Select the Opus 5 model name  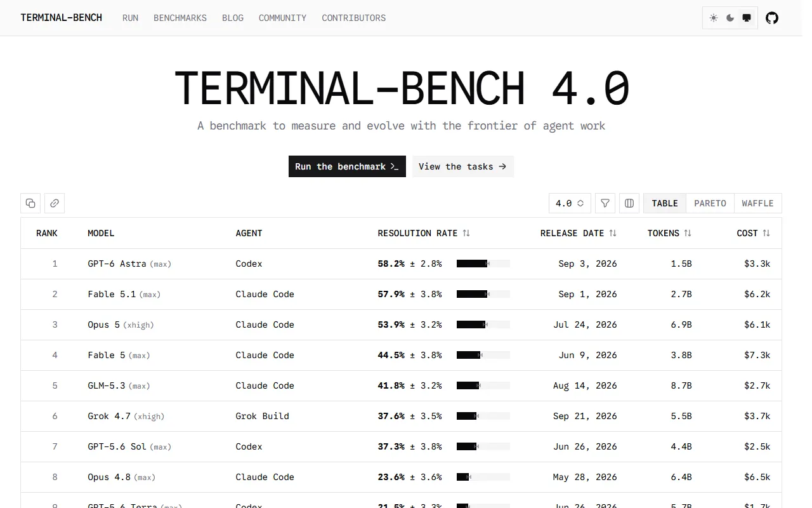tap(103, 324)
